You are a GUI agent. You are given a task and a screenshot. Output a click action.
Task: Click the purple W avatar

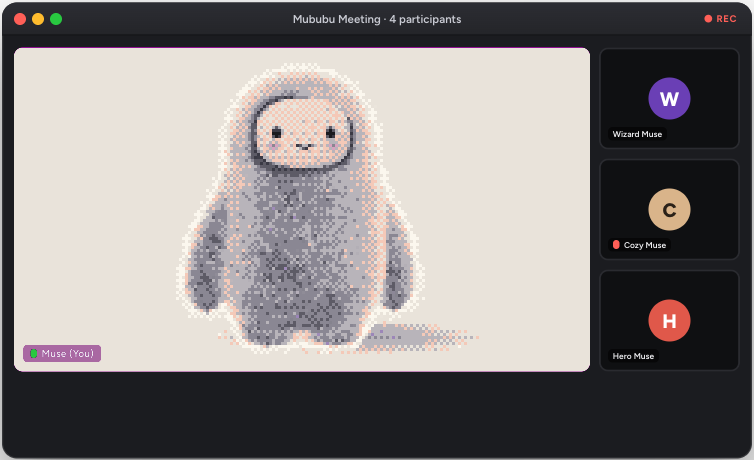click(669, 99)
